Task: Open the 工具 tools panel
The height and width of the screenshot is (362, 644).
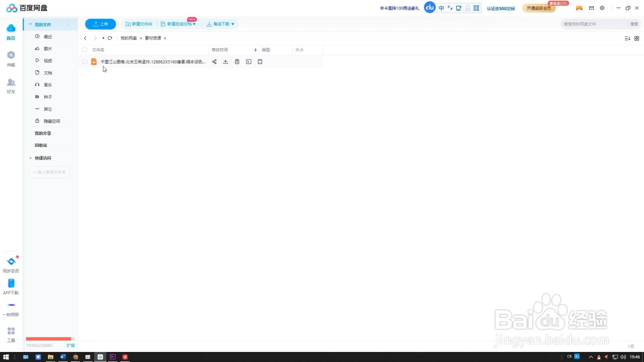Action: [11, 335]
